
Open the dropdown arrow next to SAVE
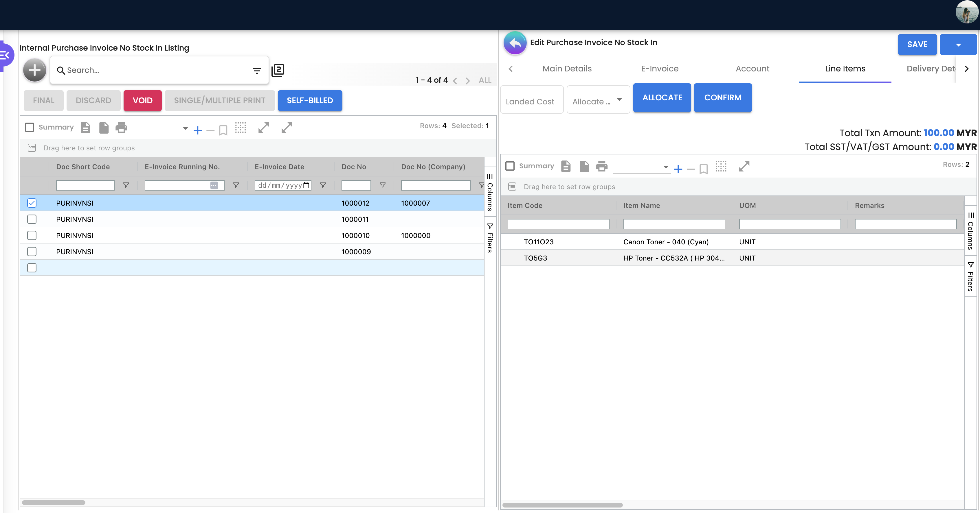click(958, 45)
